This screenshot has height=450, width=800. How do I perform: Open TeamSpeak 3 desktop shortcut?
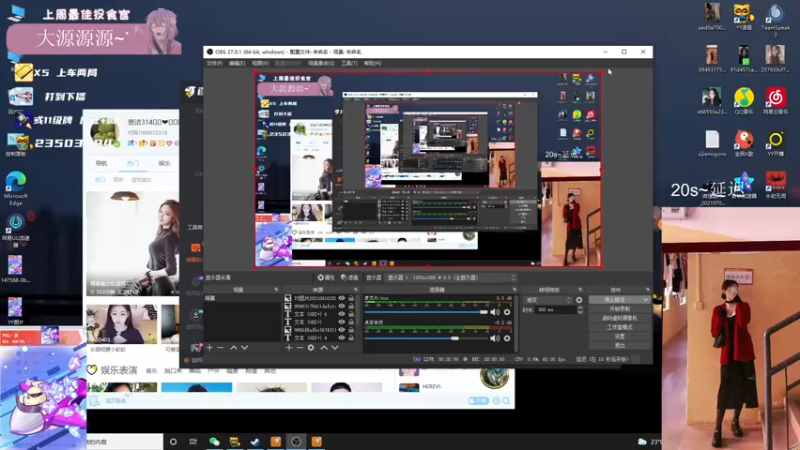point(776,20)
